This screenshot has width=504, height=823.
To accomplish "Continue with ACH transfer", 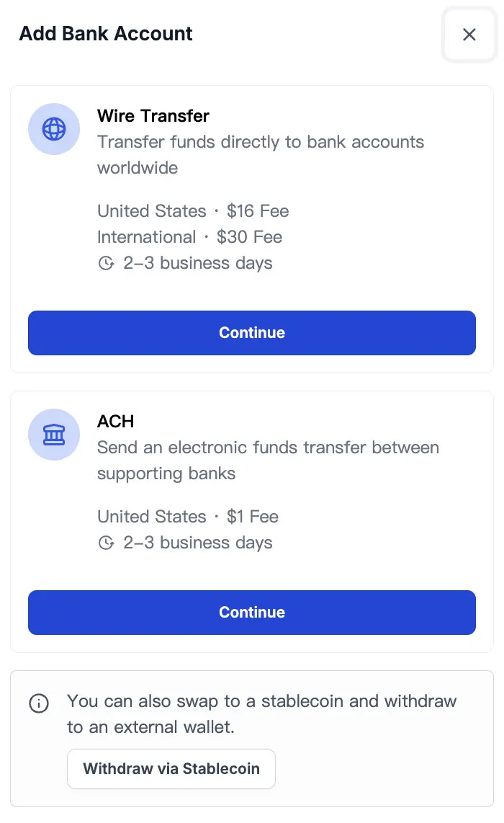I will [251, 613].
